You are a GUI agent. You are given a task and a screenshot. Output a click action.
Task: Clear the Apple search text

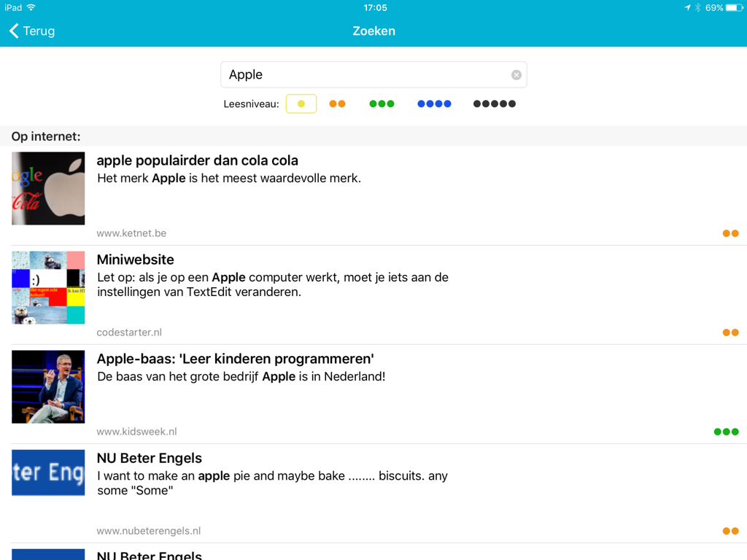pos(516,75)
